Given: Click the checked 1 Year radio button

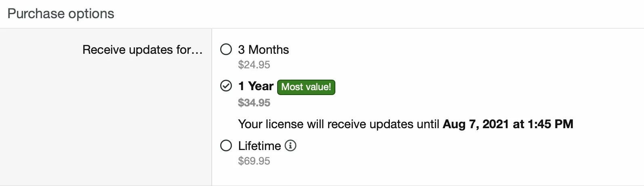Looking at the screenshot, I should tap(226, 86).
